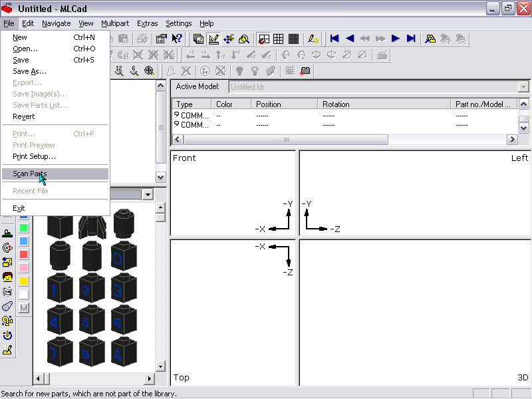Go to next step arrow
This screenshot has height=399, width=532.
click(x=396, y=39)
